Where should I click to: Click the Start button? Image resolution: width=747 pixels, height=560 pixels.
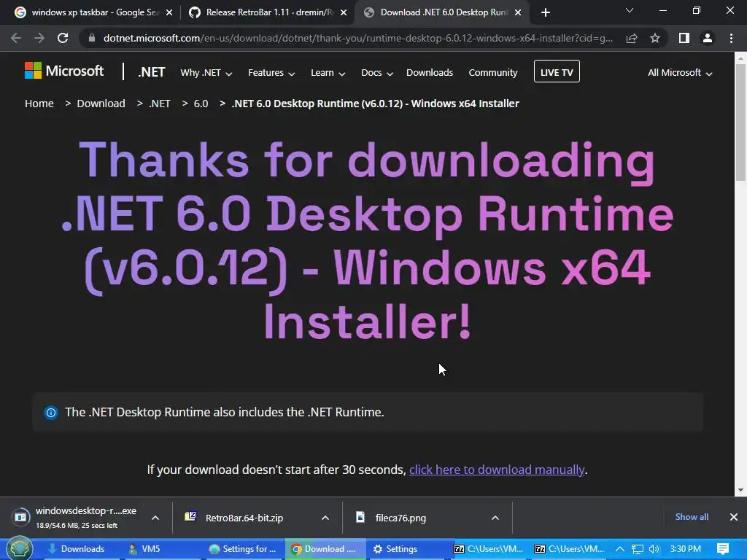click(x=20, y=548)
